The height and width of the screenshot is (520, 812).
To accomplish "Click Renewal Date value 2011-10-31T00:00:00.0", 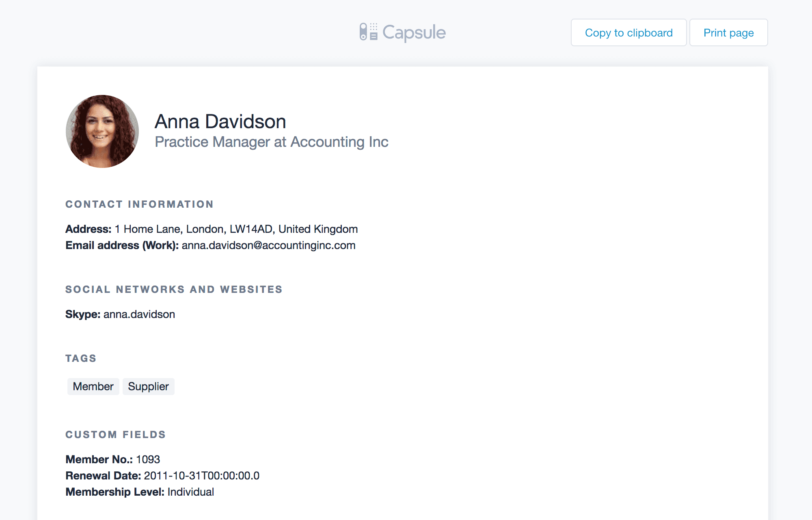I will coord(202,476).
